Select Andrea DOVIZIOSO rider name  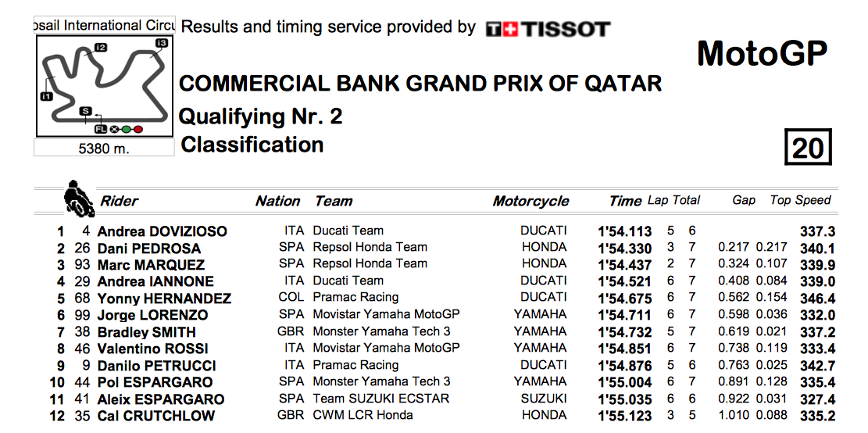163,231
